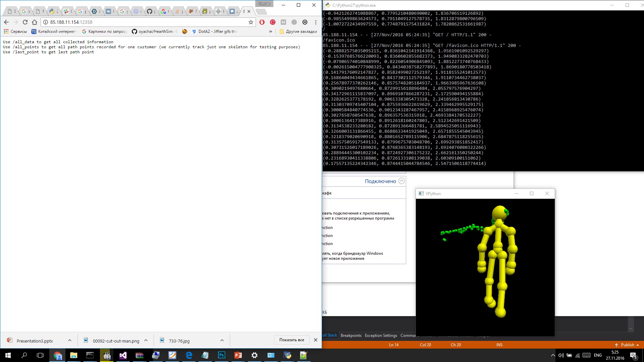Open Photoshop from the taskbar
The image size is (644, 362).
click(x=221, y=355)
